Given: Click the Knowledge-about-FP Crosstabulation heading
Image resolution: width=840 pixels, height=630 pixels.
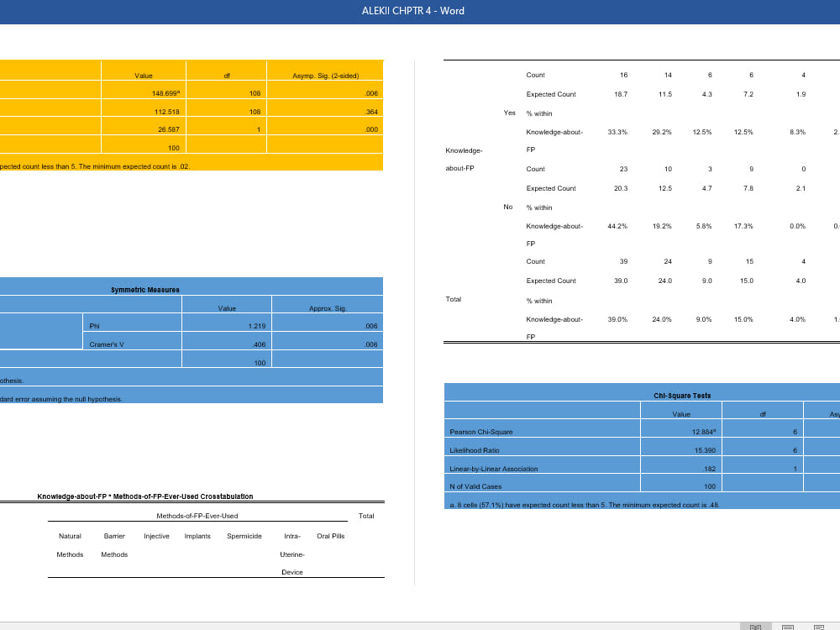Looking at the screenshot, I should click(x=145, y=496).
